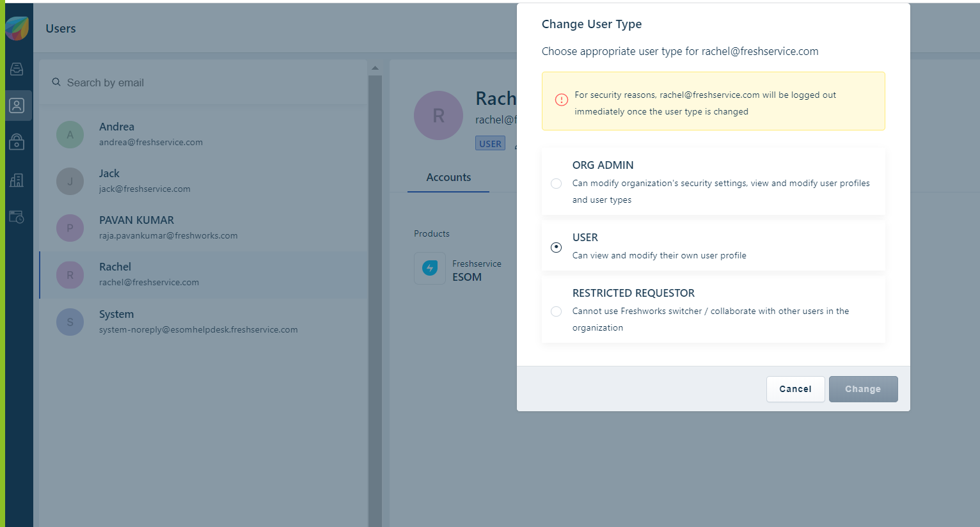
Task: Select the RESTRICTED REQUESTOR radio button
Action: [557, 311]
